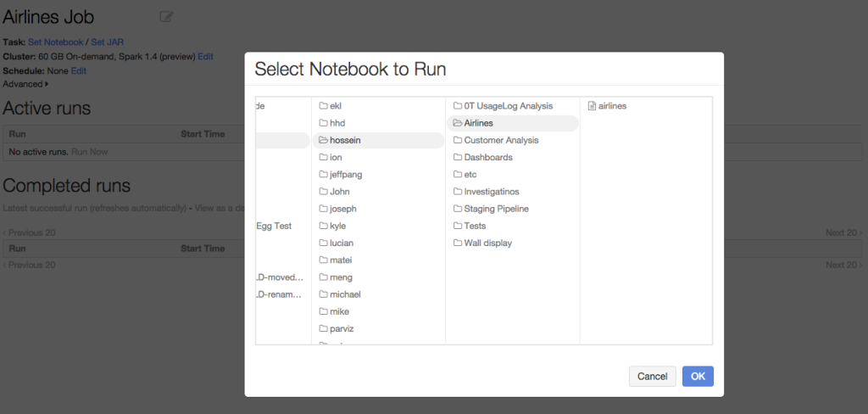The height and width of the screenshot is (414, 868).
Task: Open the Airlines folder
Action: click(x=478, y=123)
